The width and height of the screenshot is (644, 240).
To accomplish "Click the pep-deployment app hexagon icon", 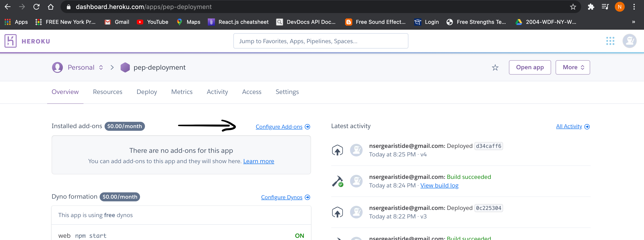I will [x=125, y=67].
